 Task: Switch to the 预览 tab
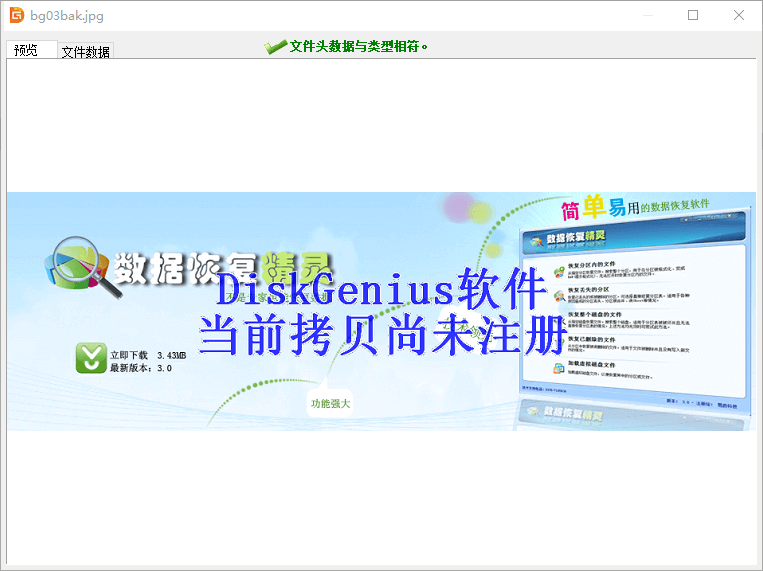32,50
